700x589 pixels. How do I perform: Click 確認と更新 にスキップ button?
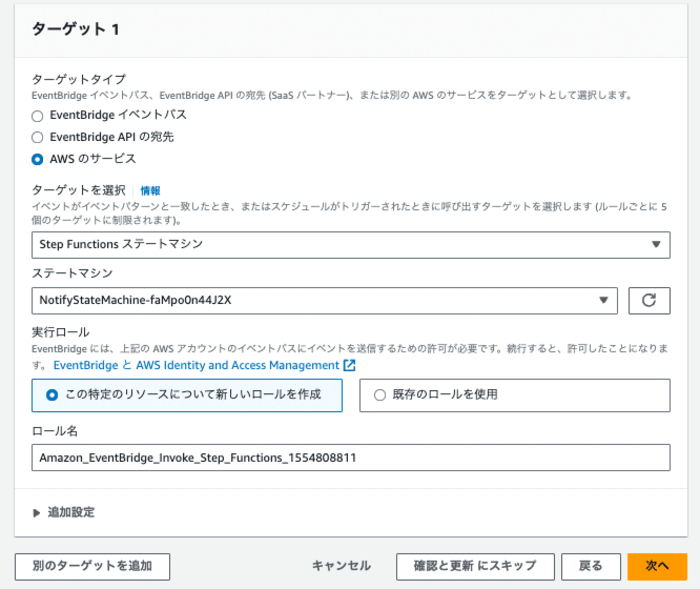click(475, 566)
